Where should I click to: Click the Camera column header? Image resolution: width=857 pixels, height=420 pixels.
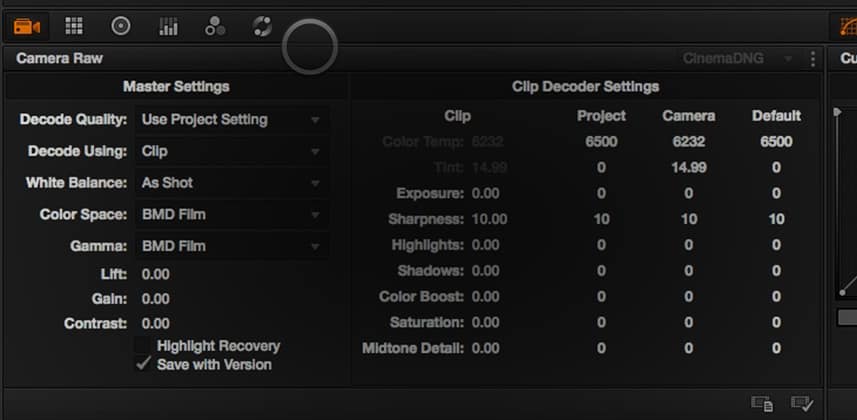689,116
